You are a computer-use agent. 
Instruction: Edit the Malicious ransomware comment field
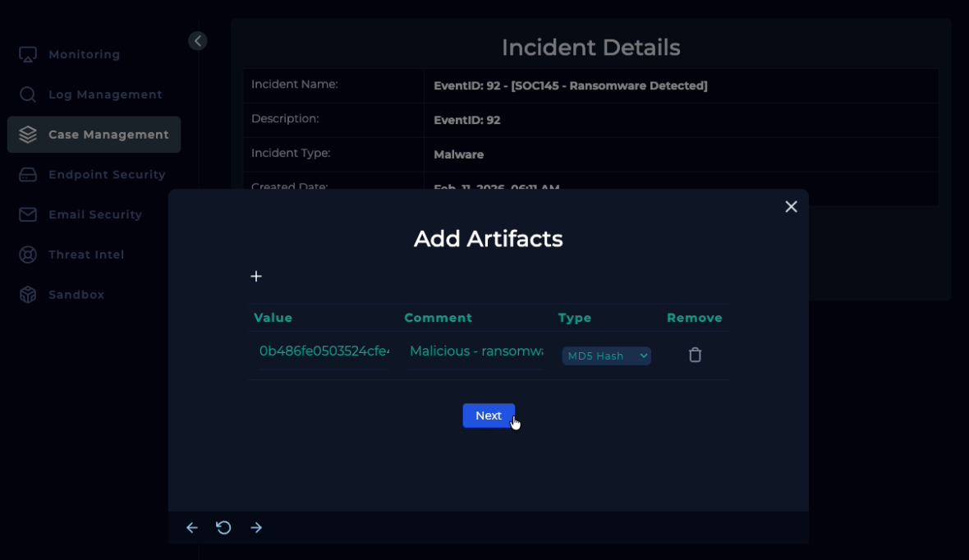[x=475, y=351]
